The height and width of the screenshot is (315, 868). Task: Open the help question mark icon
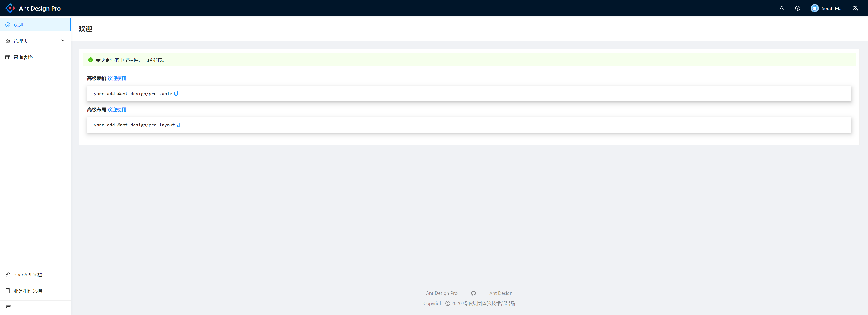click(797, 8)
